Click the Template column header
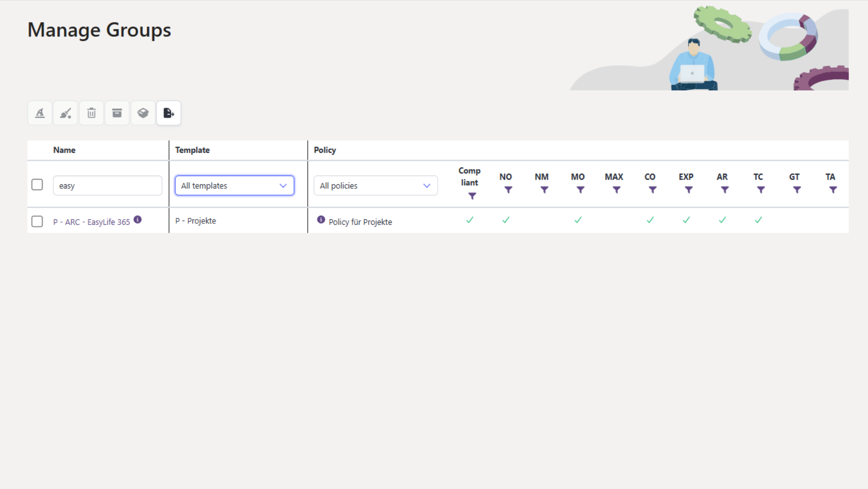The width and height of the screenshot is (868, 489). pyautogui.click(x=192, y=150)
